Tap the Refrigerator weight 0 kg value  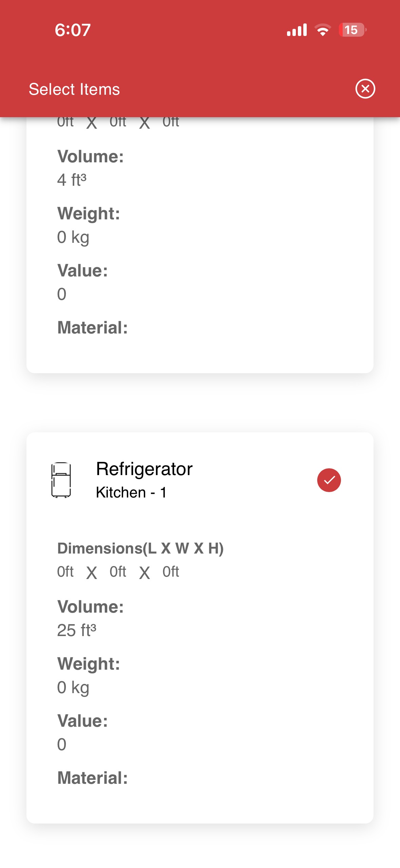pyautogui.click(x=73, y=688)
